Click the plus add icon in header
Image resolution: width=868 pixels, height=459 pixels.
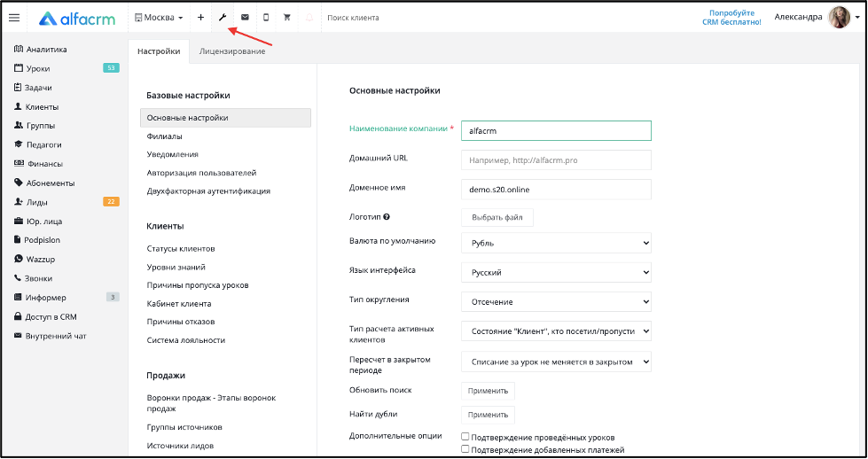tap(200, 17)
